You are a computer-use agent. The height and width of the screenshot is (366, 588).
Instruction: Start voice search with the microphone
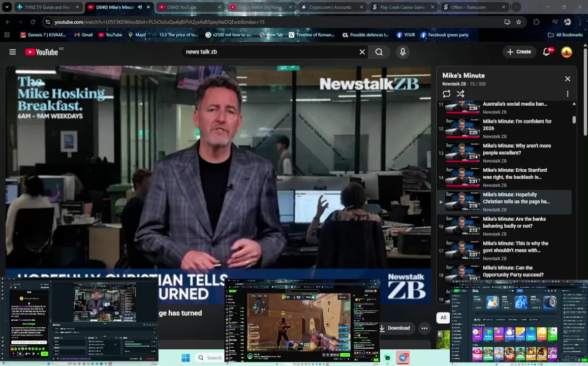[x=403, y=52]
